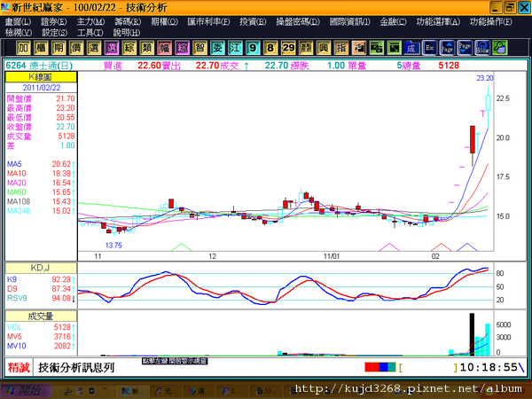532x399 pixels.
Task: Click the tallest black volume bar
Action: (x=472, y=334)
